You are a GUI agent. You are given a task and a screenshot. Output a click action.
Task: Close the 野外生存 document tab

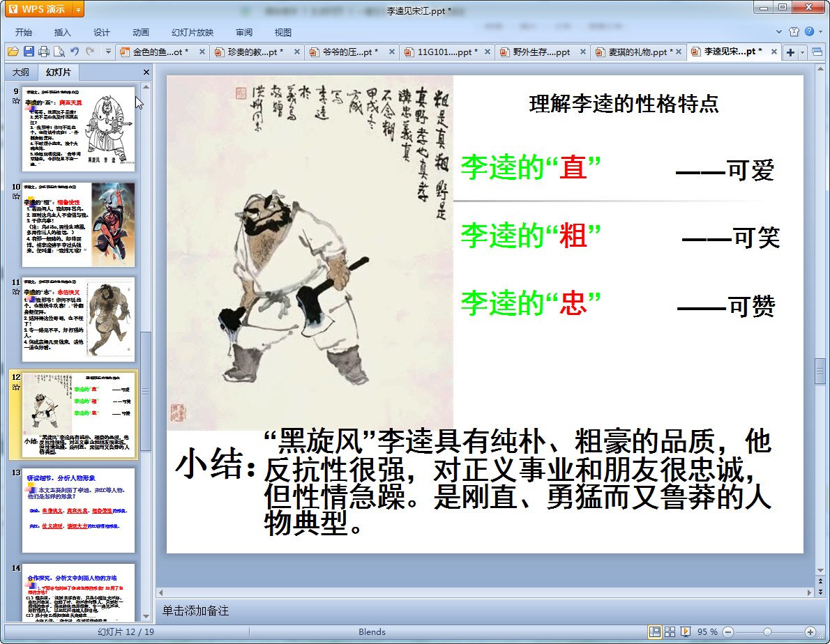click(583, 52)
